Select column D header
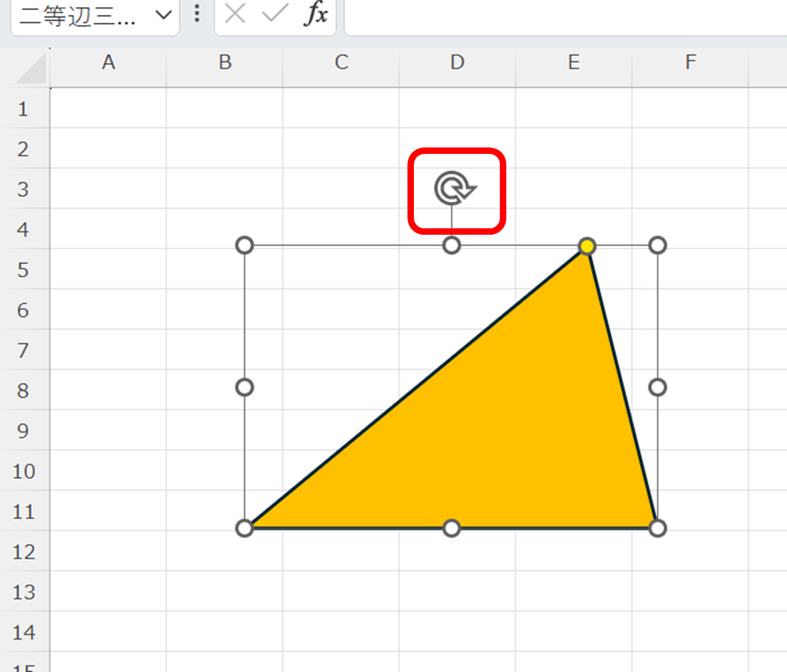 pos(457,63)
